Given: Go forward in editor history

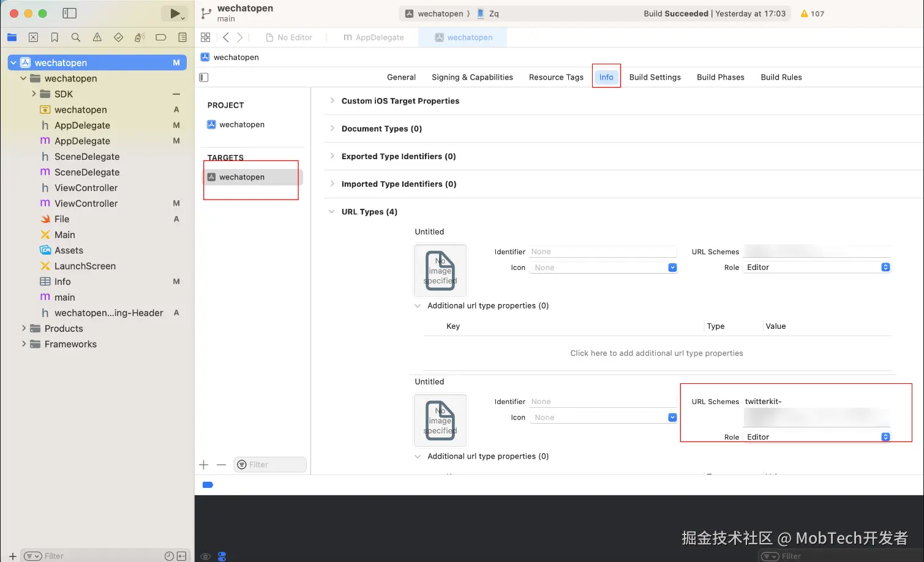Looking at the screenshot, I should (239, 37).
